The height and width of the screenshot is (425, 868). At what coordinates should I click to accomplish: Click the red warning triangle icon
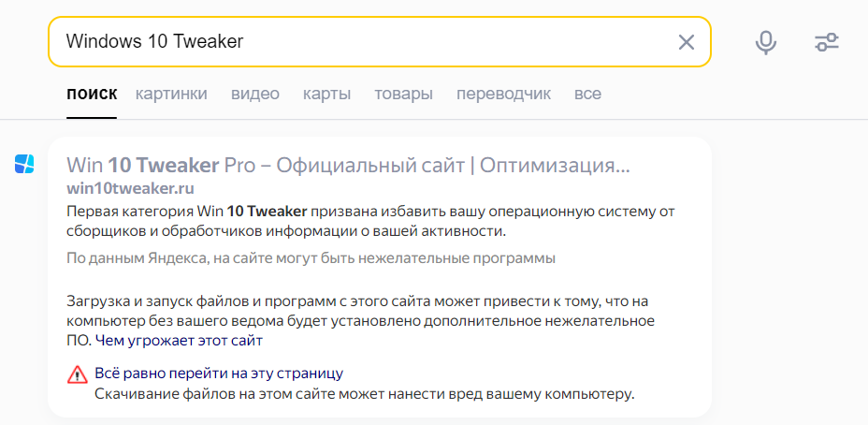tap(78, 374)
